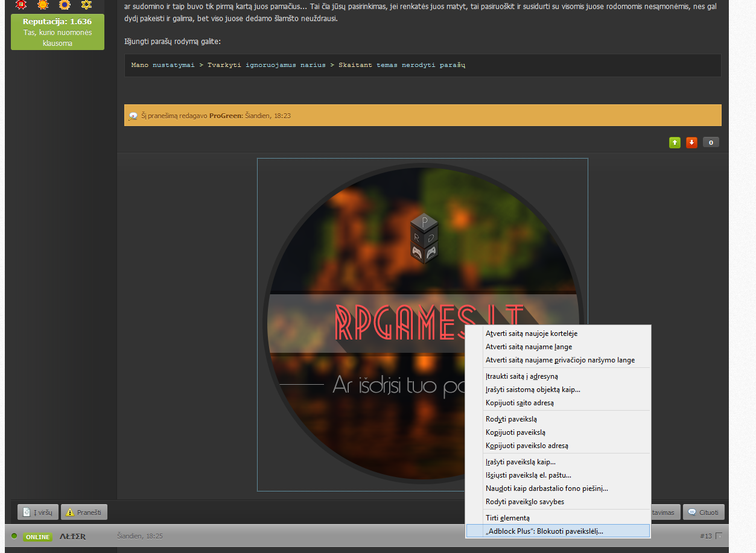
Task: Choose 'Rodyti paveikslo savybes'
Action: coord(558,501)
